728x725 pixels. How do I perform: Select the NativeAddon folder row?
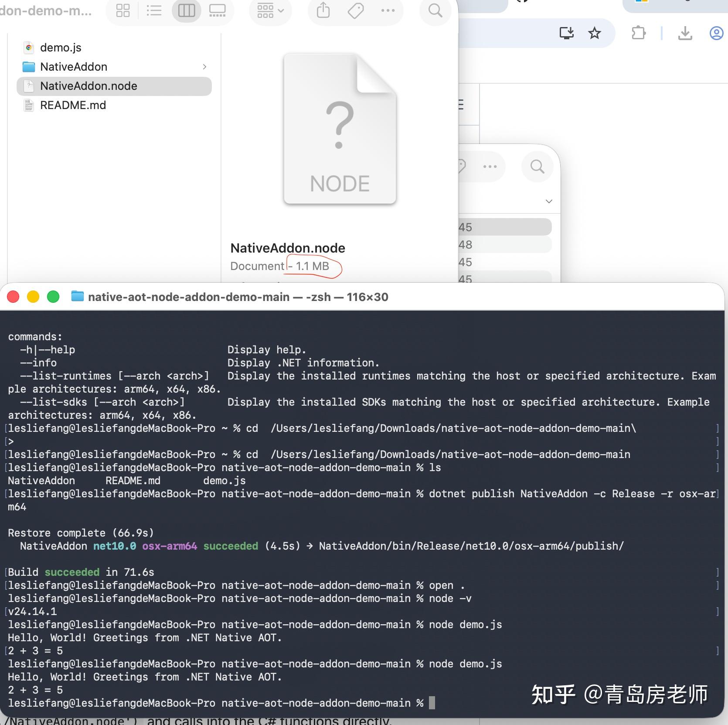click(x=114, y=67)
